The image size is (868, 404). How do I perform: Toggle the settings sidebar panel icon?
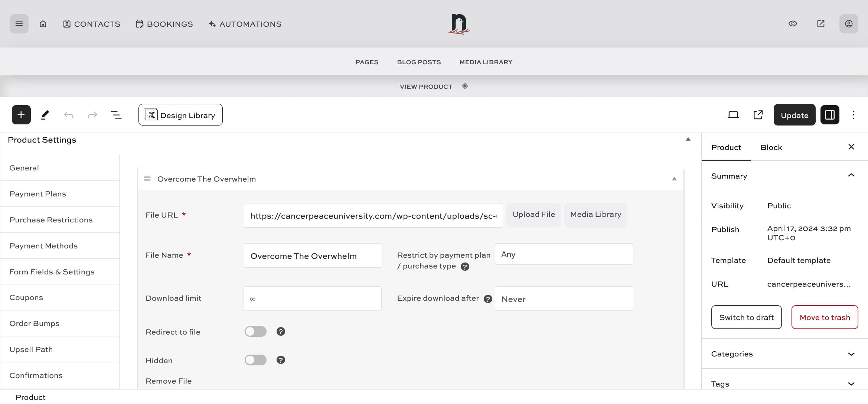click(x=830, y=115)
